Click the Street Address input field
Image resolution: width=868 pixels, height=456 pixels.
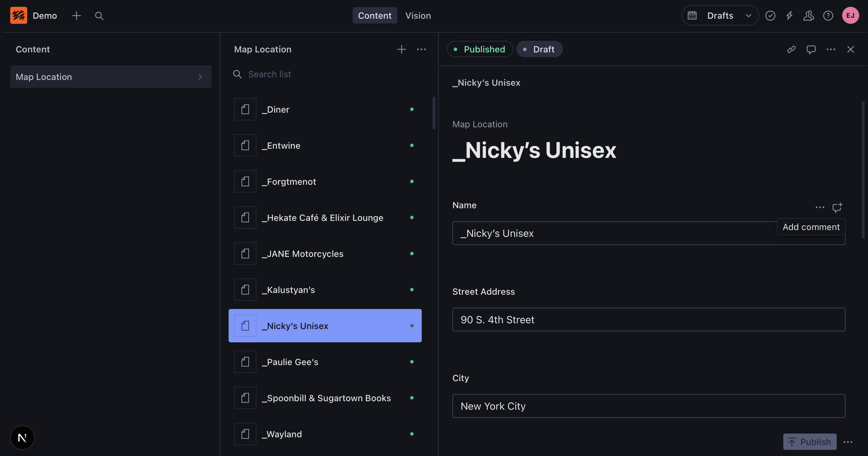point(649,320)
